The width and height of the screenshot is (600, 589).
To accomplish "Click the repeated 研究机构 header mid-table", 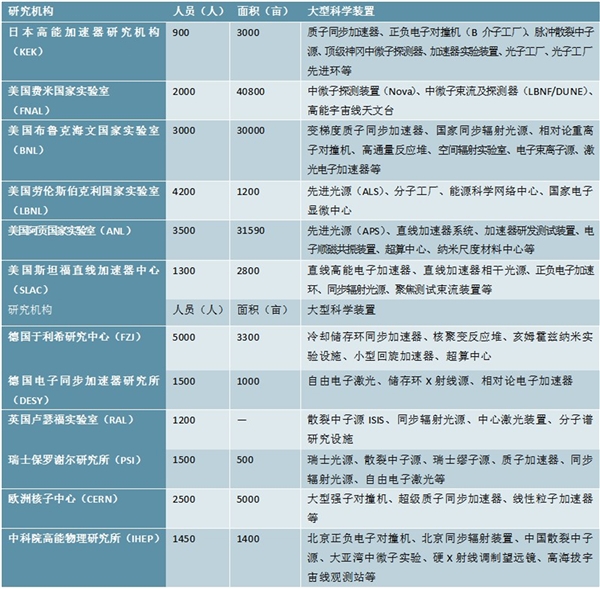I will 30,310.
